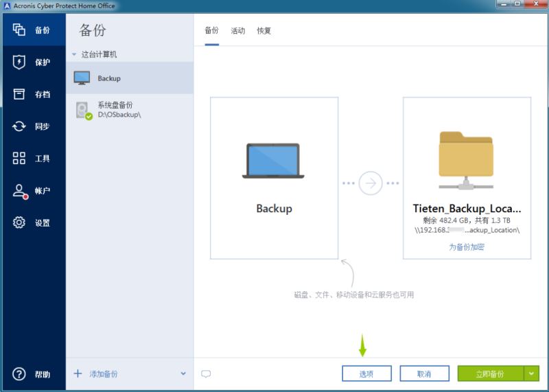The height and width of the screenshot is (392, 549).
Task: Click the 取消 cancel button
Action: coord(424,373)
